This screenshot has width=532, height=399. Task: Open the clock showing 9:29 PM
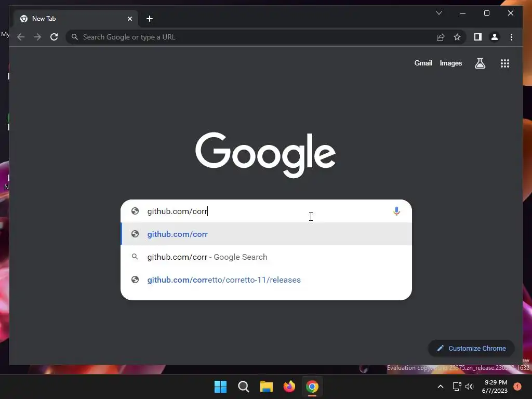pos(495,387)
